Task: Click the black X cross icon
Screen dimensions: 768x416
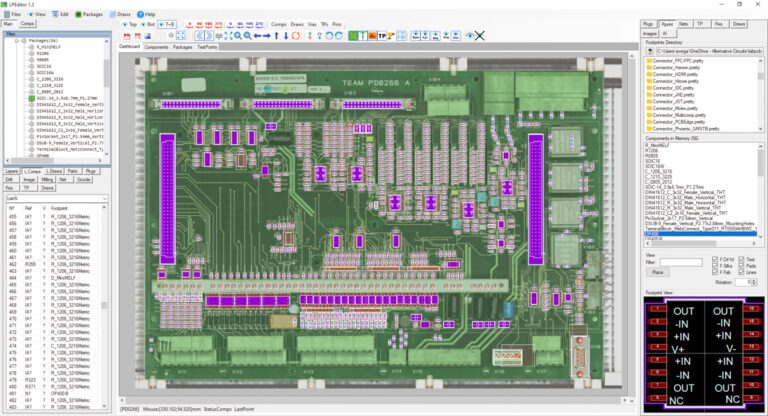Action: point(480,36)
